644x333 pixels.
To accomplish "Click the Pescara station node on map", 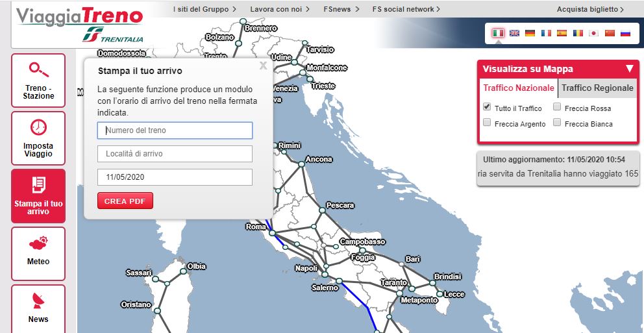I will 322,210.
